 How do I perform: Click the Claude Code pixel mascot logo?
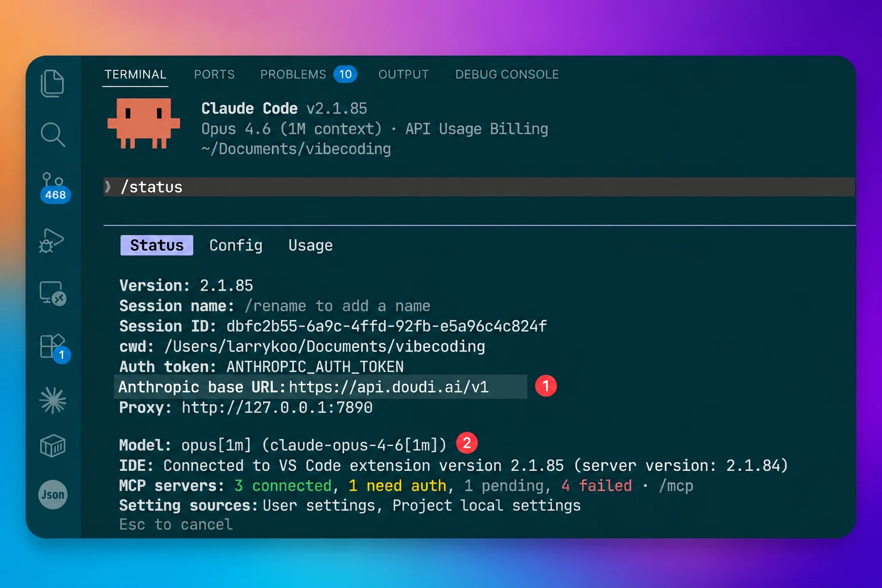[144, 123]
